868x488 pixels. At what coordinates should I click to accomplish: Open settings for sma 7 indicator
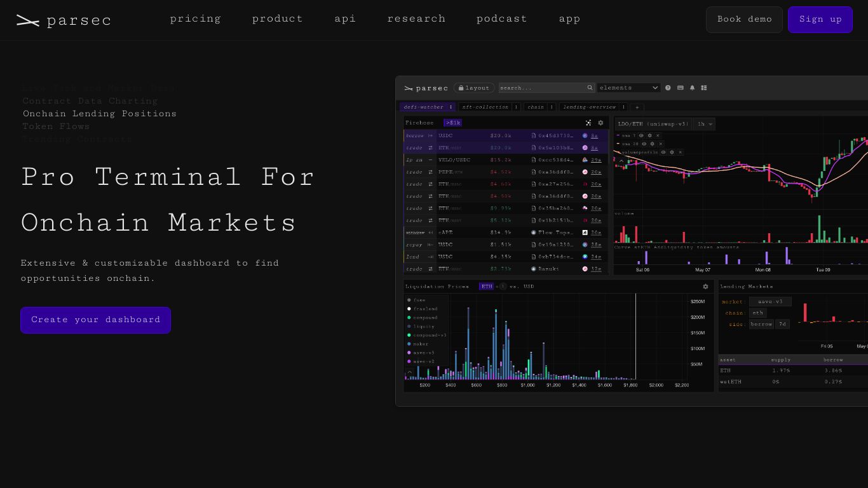tap(649, 135)
